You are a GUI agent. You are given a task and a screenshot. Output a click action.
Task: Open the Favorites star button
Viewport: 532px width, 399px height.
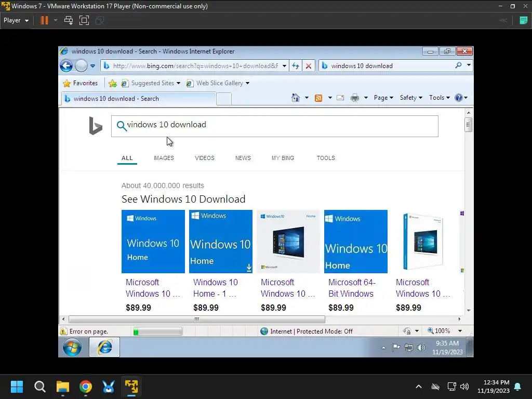pos(81,83)
